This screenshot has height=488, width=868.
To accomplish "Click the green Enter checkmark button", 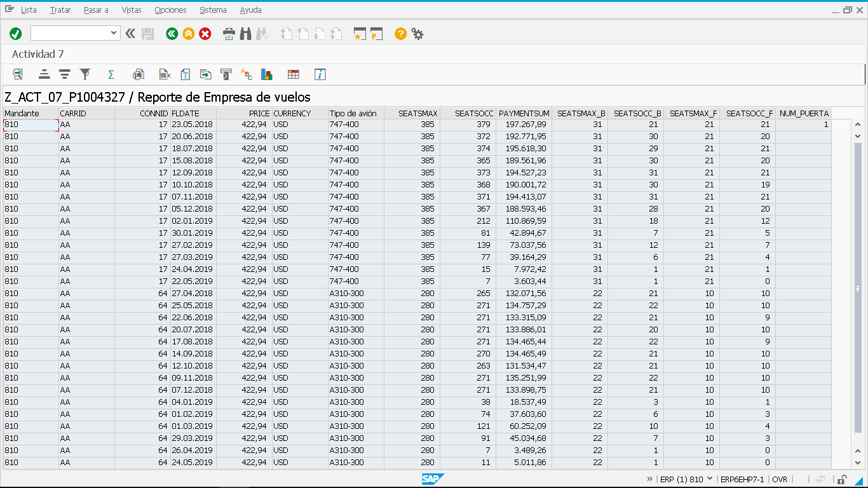I will point(16,34).
